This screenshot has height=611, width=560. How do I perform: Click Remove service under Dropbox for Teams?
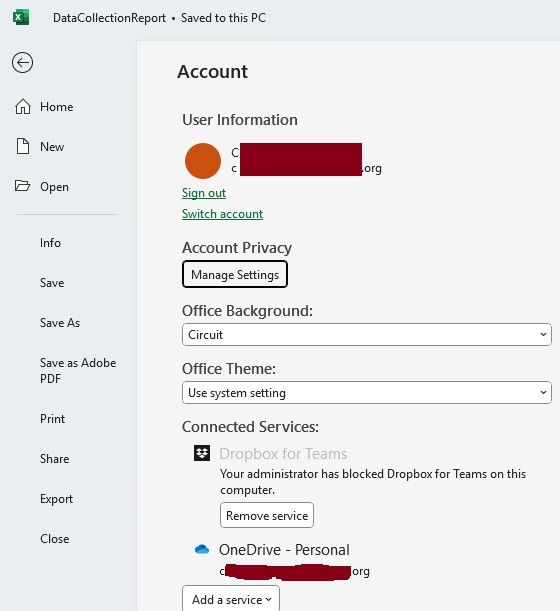click(x=267, y=516)
